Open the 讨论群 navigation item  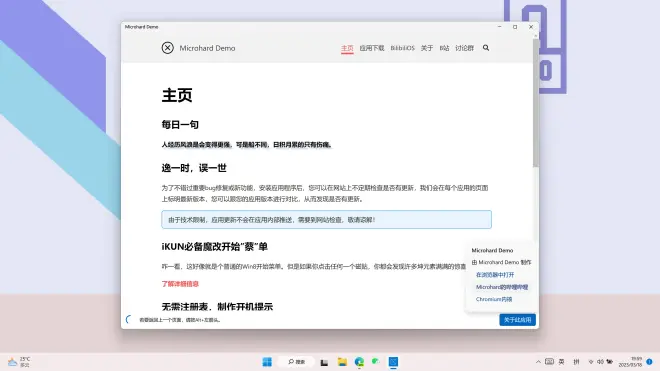[464, 48]
